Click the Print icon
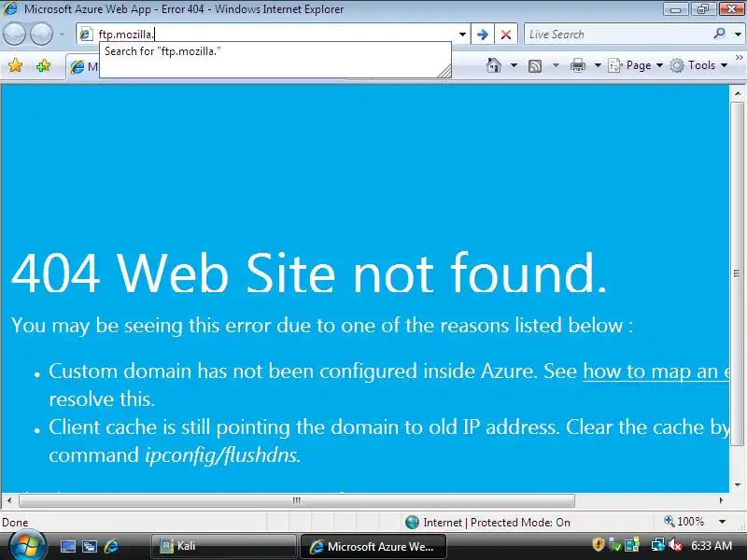Image resolution: width=747 pixels, height=560 pixels. click(x=577, y=65)
